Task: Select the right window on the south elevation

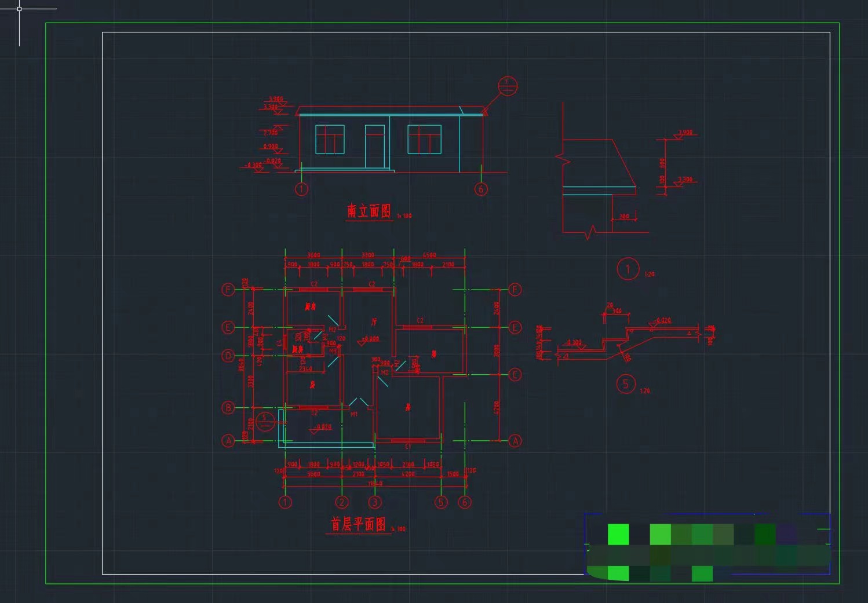Action: click(424, 139)
